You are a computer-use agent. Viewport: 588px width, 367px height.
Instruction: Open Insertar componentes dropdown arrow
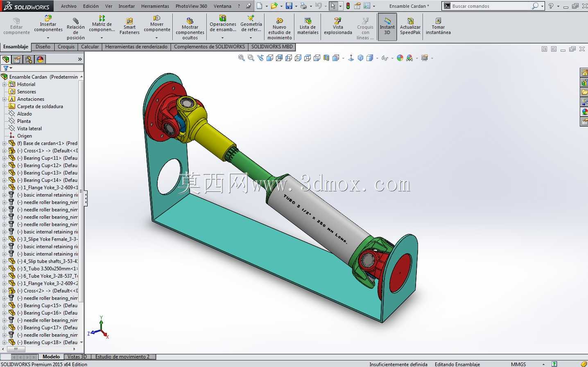click(x=48, y=38)
